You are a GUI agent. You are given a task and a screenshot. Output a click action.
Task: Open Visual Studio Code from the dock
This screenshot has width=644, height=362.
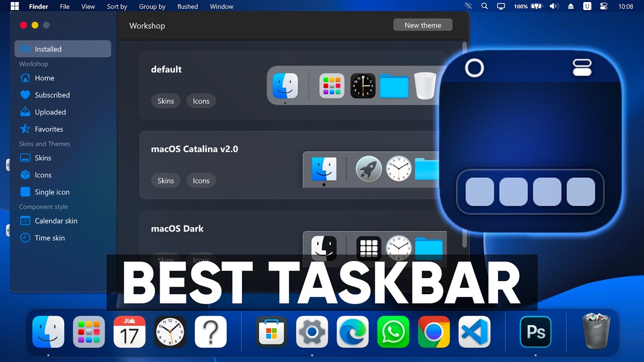pyautogui.click(x=474, y=332)
